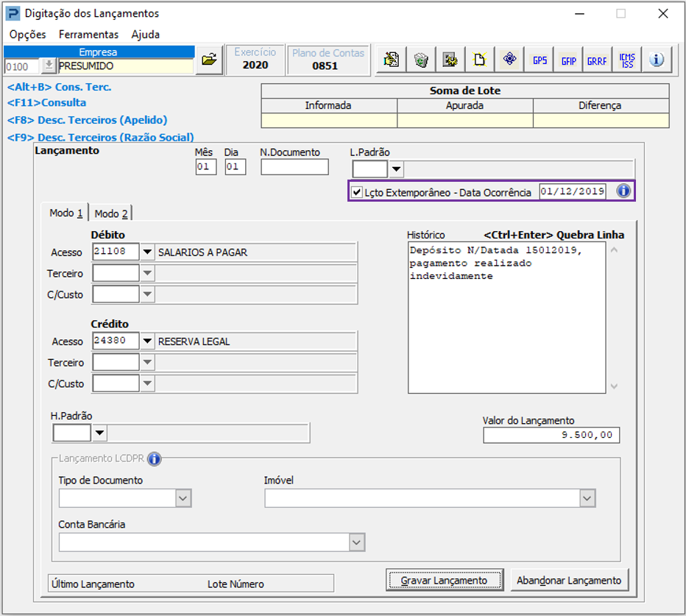This screenshot has width=686, height=616.
Task: Open Crédito Acesso dropdown arrow
Action: pos(147,341)
